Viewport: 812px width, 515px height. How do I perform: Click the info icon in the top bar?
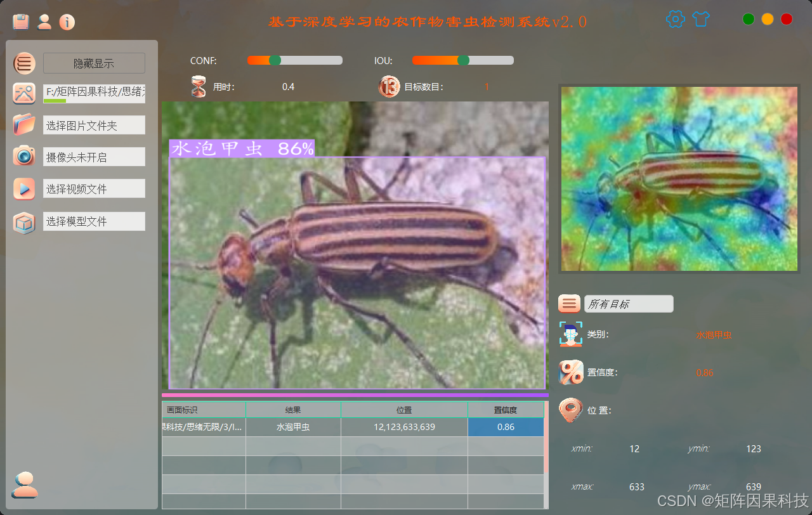[x=69, y=22]
